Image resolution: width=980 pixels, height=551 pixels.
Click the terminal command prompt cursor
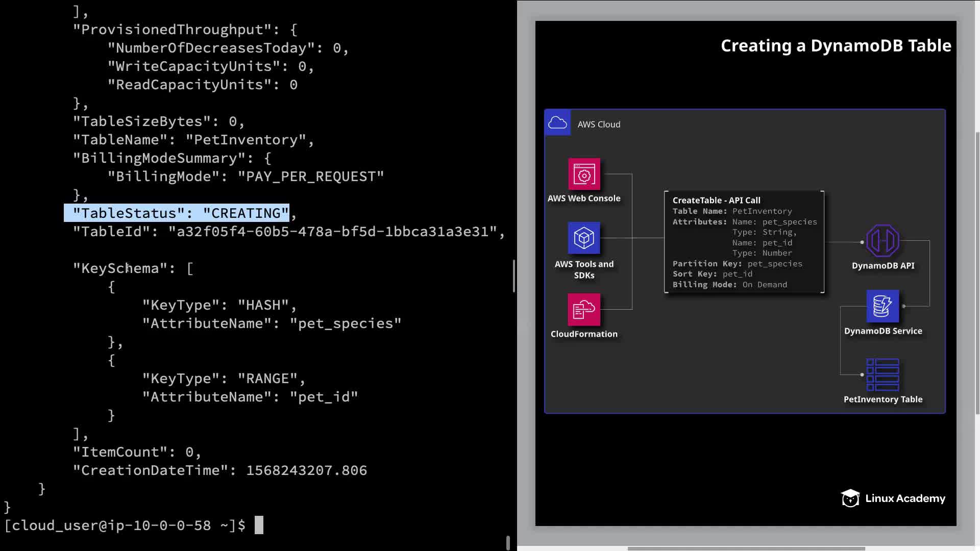point(259,525)
